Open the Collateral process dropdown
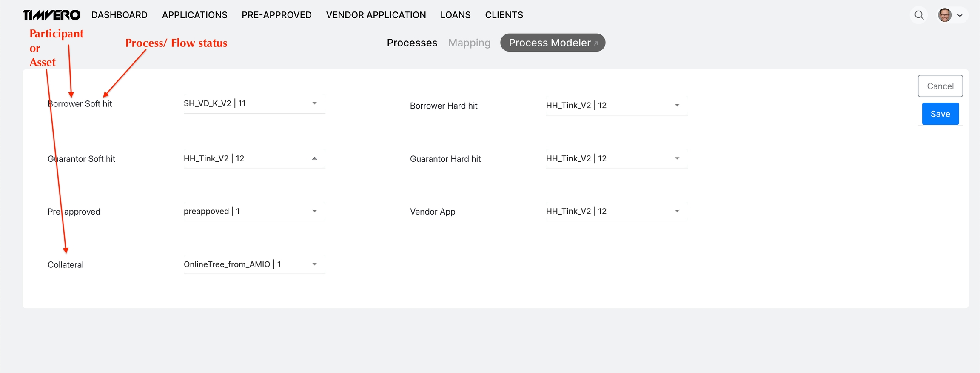The height and width of the screenshot is (373, 980). [314, 264]
